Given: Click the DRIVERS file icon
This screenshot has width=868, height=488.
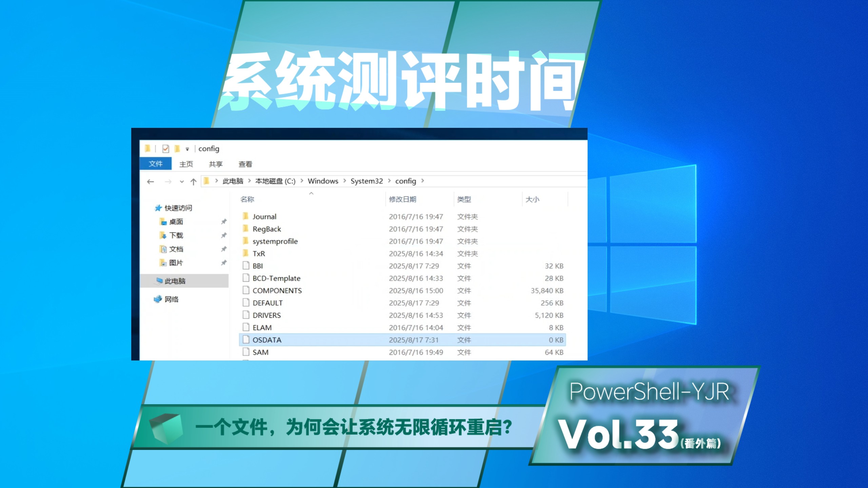Looking at the screenshot, I should coord(246,315).
